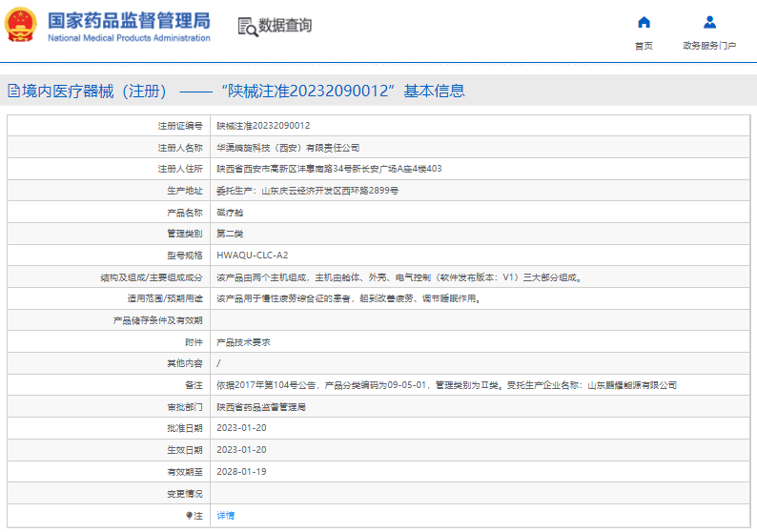This screenshot has height=532, width=757.
Task: Select the expiry date 2028-01-19
Action: tap(241, 472)
